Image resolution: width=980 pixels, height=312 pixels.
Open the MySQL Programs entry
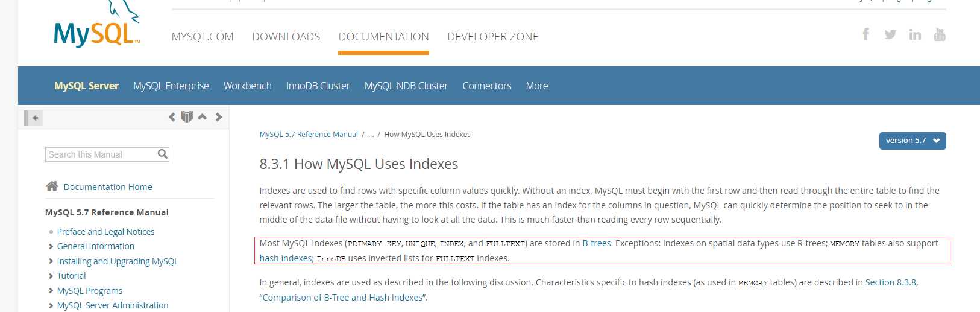click(90, 291)
